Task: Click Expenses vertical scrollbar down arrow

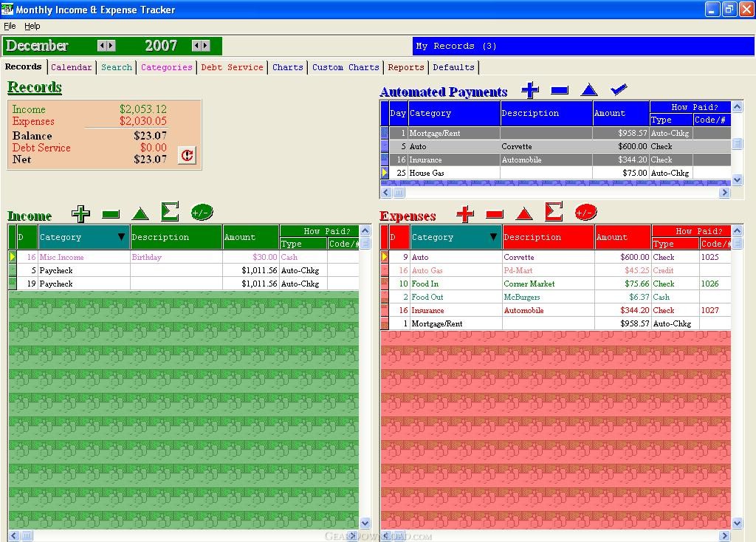Action: pos(737,523)
